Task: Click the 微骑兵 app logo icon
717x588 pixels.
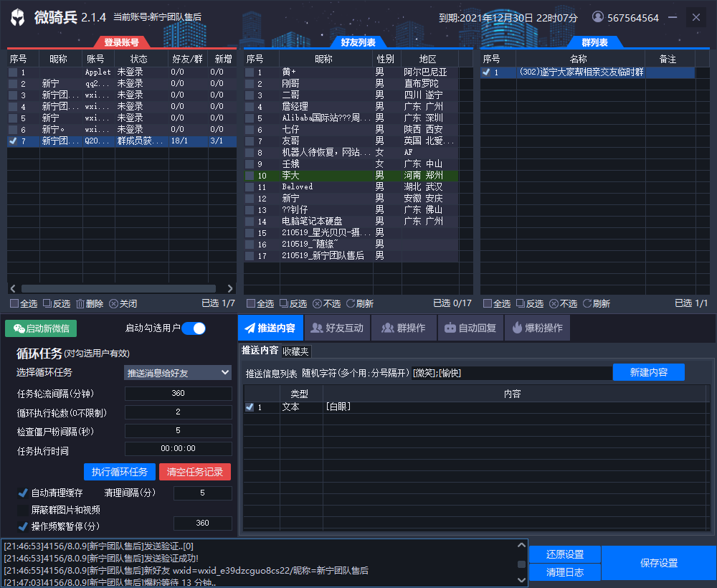Action: point(18,18)
